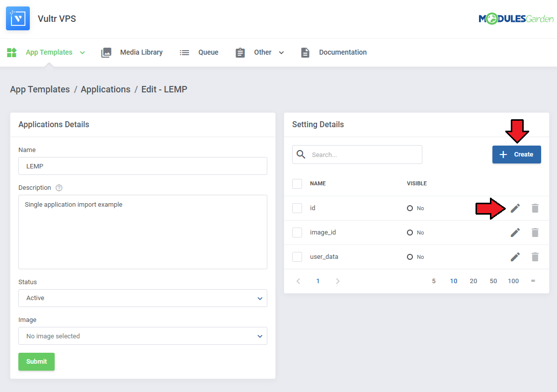Image resolution: width=557 pixels, height=392 pixels.
Task: Delete the user_data setting with trash icon
Action: pyautogui.click(x=535, y=257)
